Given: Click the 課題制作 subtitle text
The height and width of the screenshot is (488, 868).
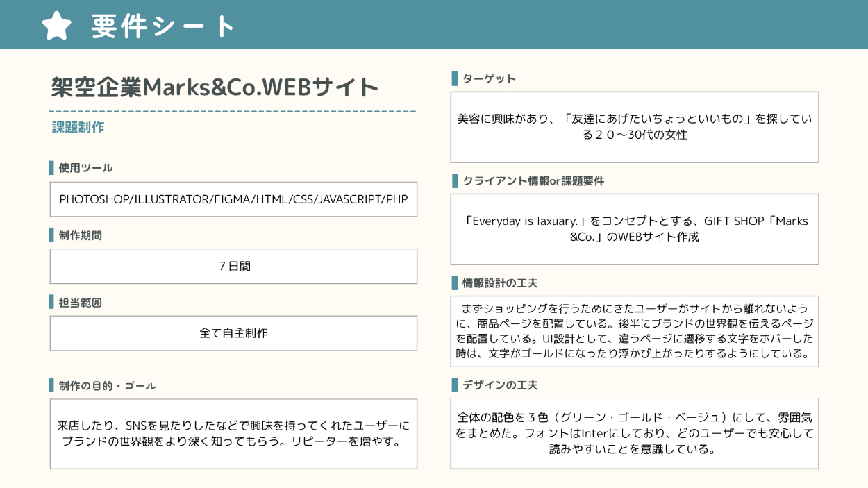Looking at the screenshot, I should 78,128.
